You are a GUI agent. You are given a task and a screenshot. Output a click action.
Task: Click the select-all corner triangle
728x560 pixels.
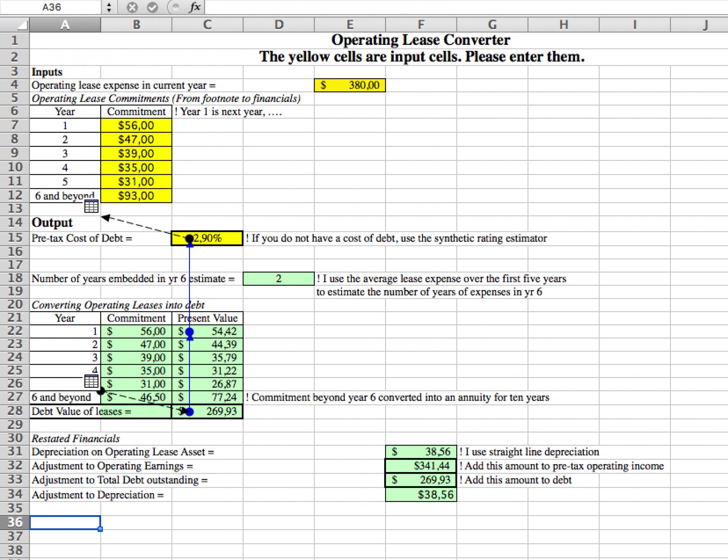tap(22, 25)
